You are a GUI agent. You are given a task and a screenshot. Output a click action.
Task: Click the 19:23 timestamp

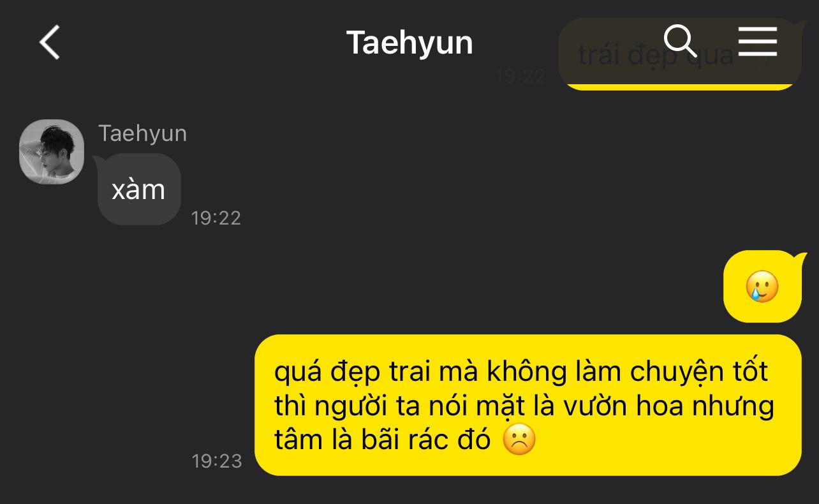tap(217, 461)
